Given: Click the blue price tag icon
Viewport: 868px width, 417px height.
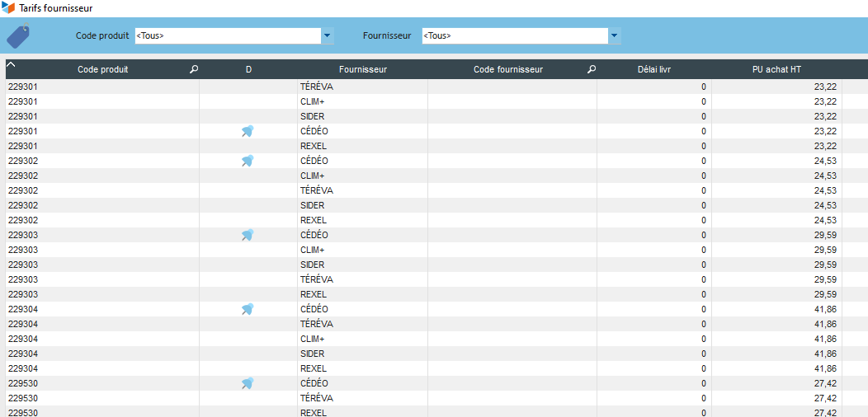Looking at the screenshot, I should [17, 36].
